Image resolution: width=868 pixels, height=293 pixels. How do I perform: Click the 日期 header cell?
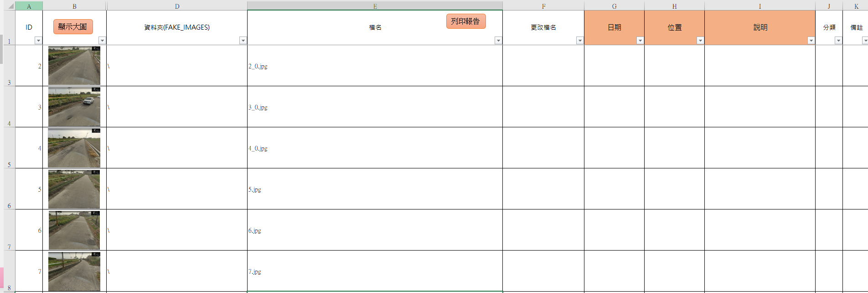[x=614, y=27]
